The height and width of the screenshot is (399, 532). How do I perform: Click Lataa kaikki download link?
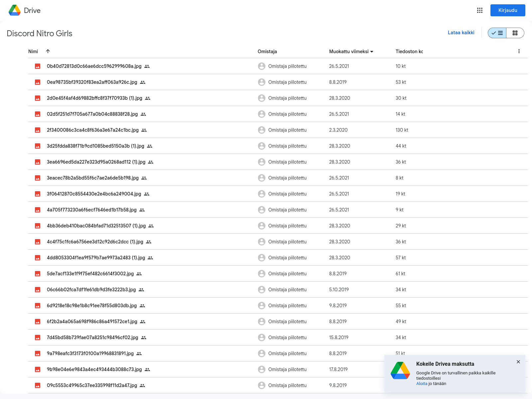click(x=461, y=33)
